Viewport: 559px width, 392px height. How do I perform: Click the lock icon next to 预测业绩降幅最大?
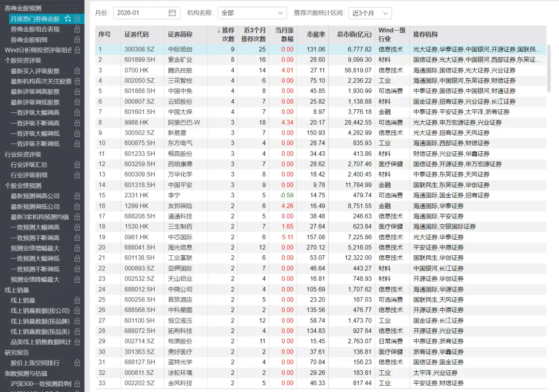click(x=77, y=279)
